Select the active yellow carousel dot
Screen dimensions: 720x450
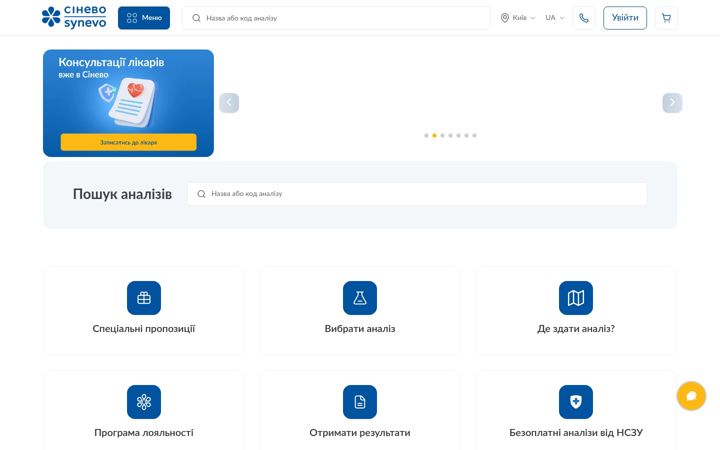click(434, 135)
